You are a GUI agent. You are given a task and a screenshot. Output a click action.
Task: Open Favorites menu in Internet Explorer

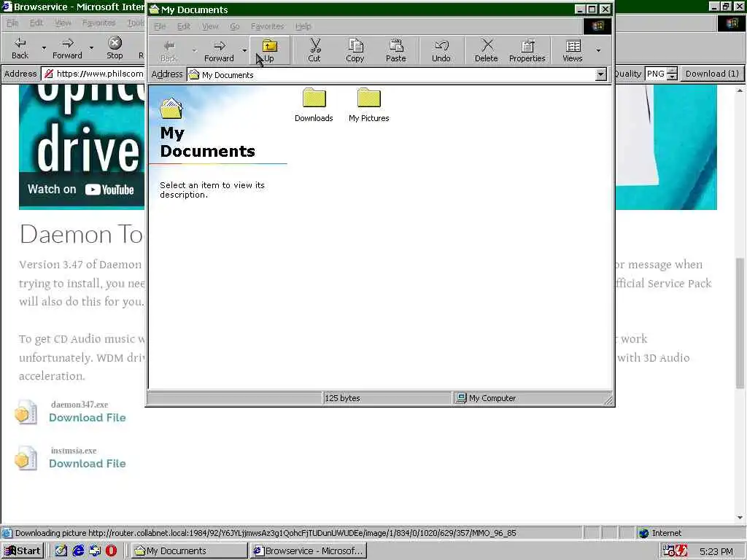(x=98, y=23)
